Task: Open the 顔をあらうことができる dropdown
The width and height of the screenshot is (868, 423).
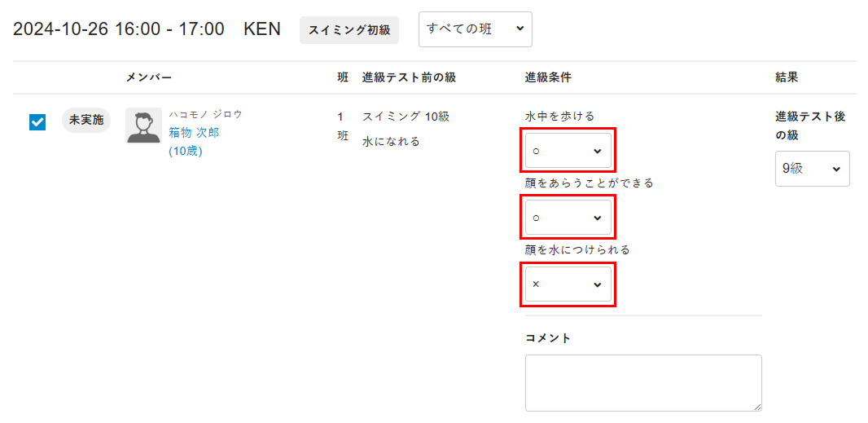Action: point(568,218)
